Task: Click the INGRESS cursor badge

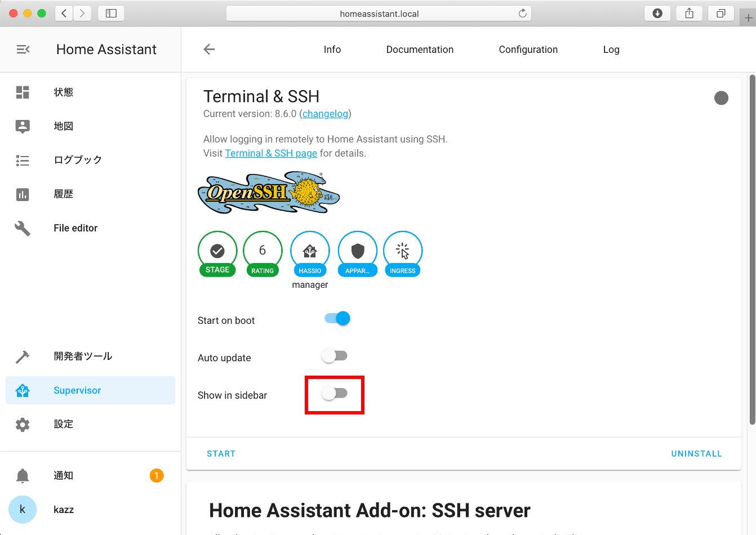Action: [403, 254]
